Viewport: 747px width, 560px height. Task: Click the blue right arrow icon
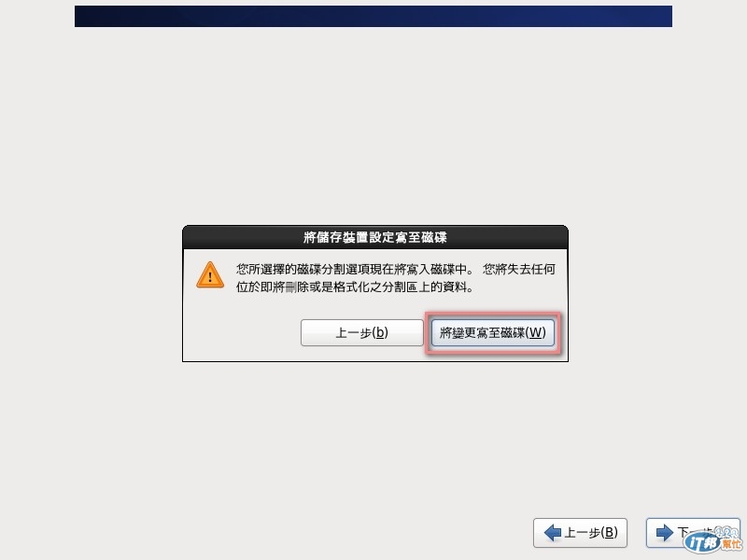click(665, 532)
